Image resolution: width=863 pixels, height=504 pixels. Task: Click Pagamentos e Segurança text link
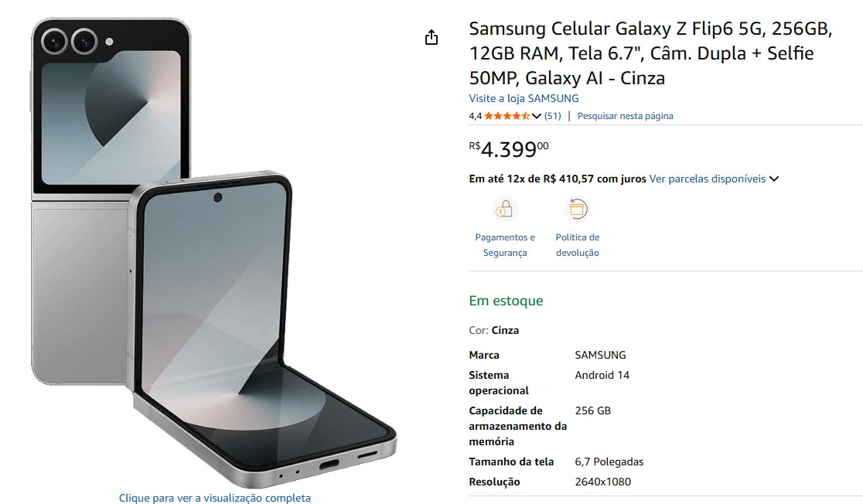(x=505, y=245)
